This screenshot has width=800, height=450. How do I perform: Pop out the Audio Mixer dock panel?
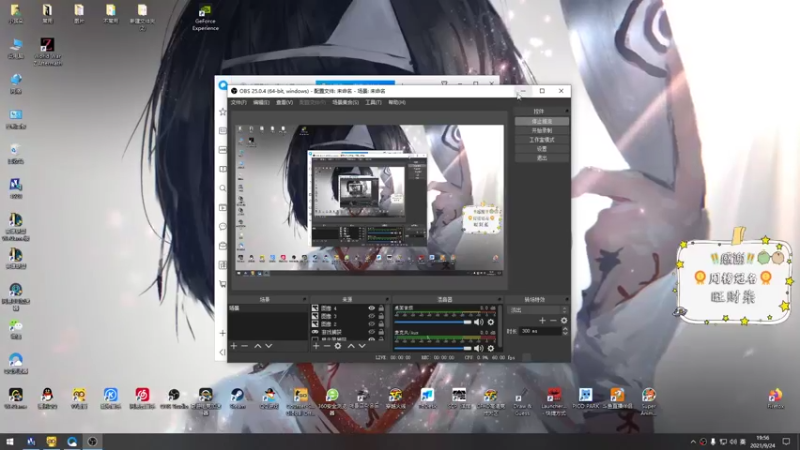[x=499, y=299]
